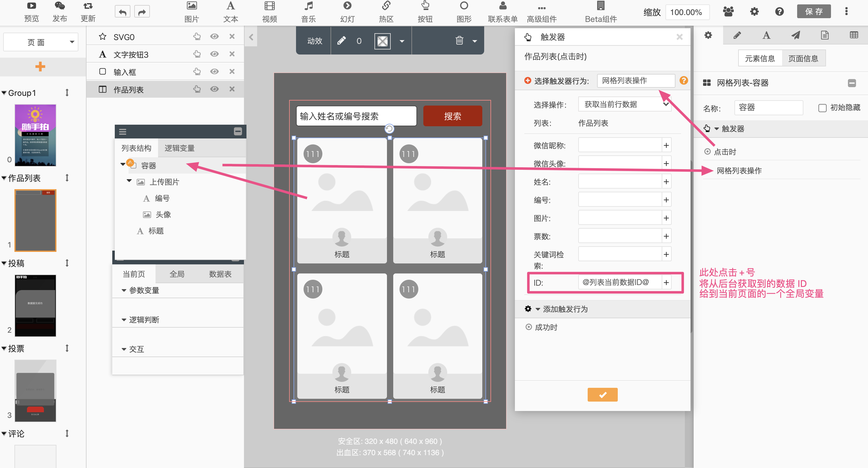Collapse the 上传图片 tree node
The height and width of the screenshot is (468, 868).
[x=129, y=181]
